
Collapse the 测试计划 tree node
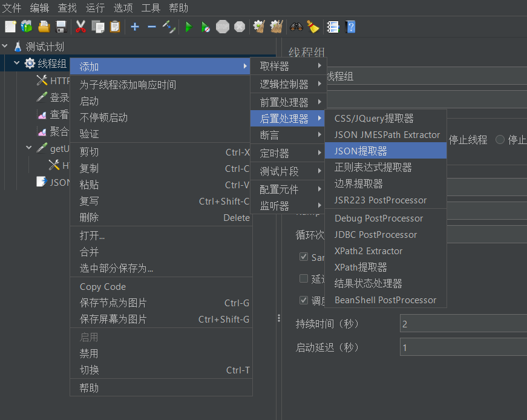5,46
